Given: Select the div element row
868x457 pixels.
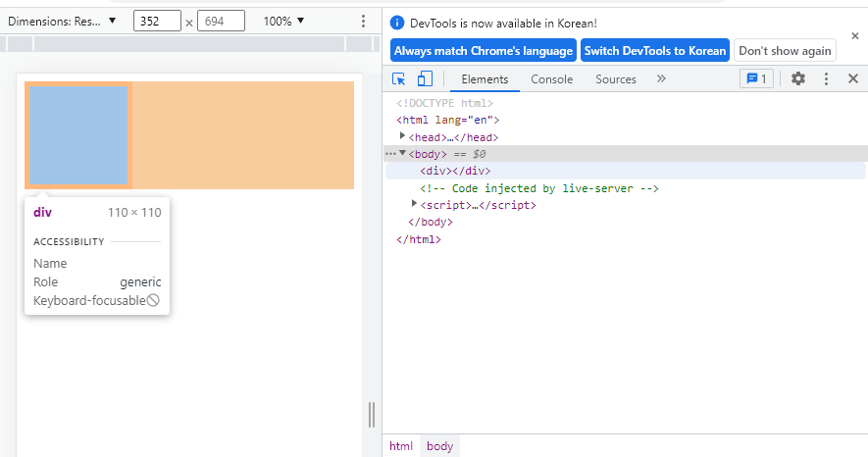Looking at the screenshot, I should click(x=625, y=171).
